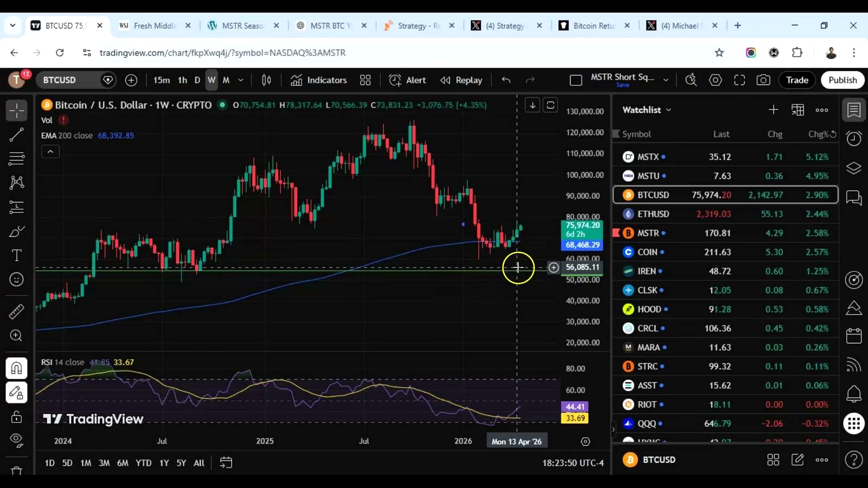Select the ruler measure tool
Screen dimensions: 868x488
16,311
